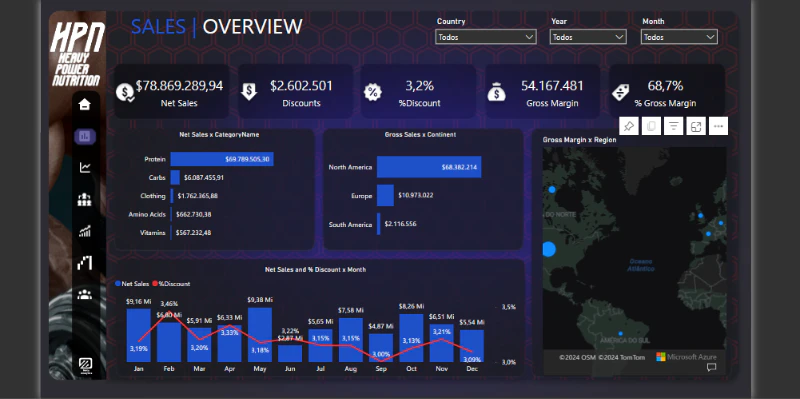Click the SALES | OVERVIEW page heading
The width and height of the screenshot is (800, 399).
217,27
